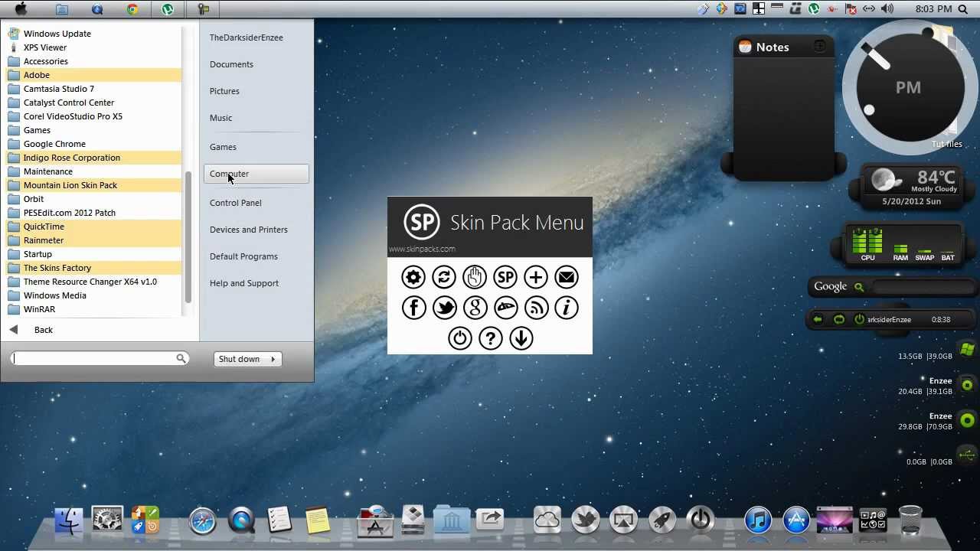Viewport: 980px width, 551px height.
Task: Click the hand icon in Skin Pack Menu
Action: tap(475, 277)
